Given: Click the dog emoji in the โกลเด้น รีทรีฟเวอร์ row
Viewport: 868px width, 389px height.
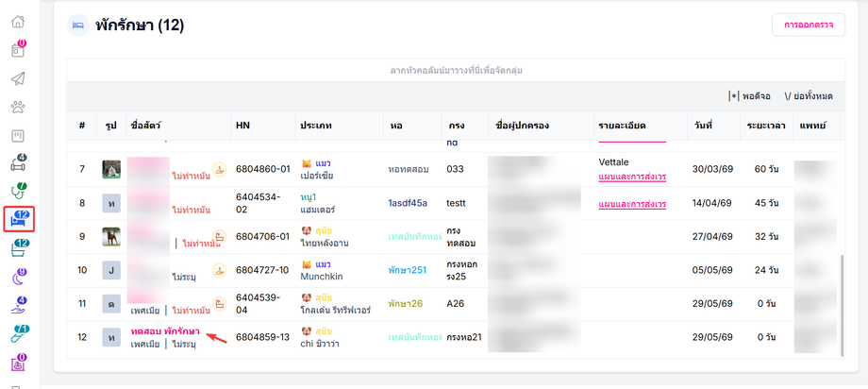Looking at the screenshot, I should click(x=306, y=297).
